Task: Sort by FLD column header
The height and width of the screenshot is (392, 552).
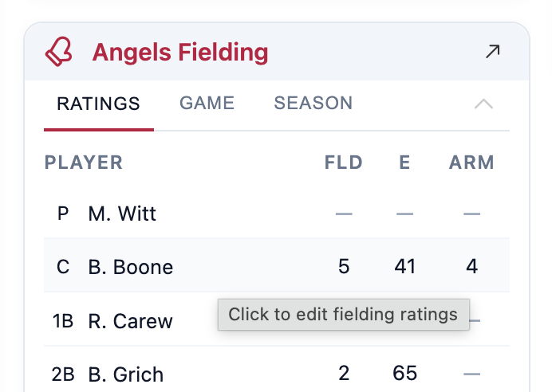Action: [x=344, y=163]
